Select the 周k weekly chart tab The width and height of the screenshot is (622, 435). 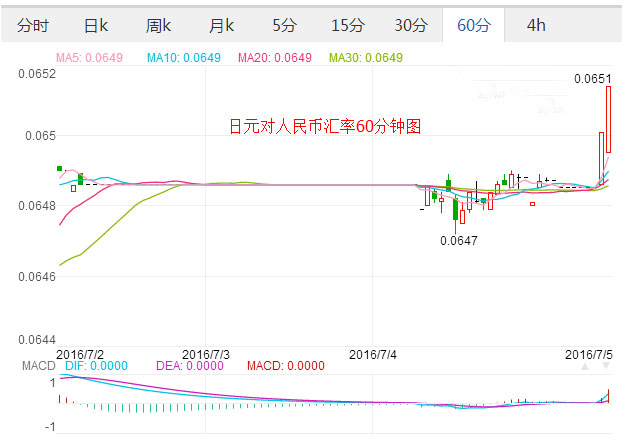click(x=158, y=25)
